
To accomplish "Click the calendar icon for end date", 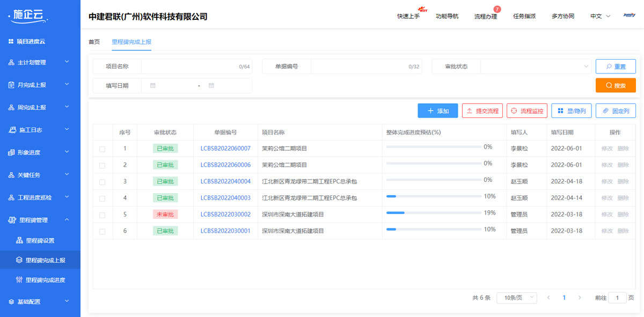I will point(211,86).
